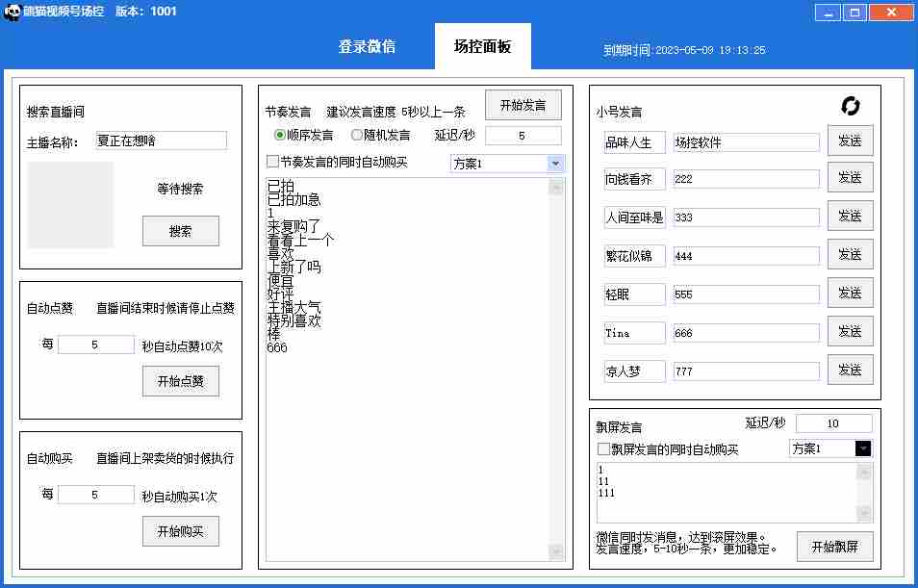The height and width of the screenshot is (588, 918).
Task: Click the 到期时间 expiry date text
Action: (x=684, y=50)
